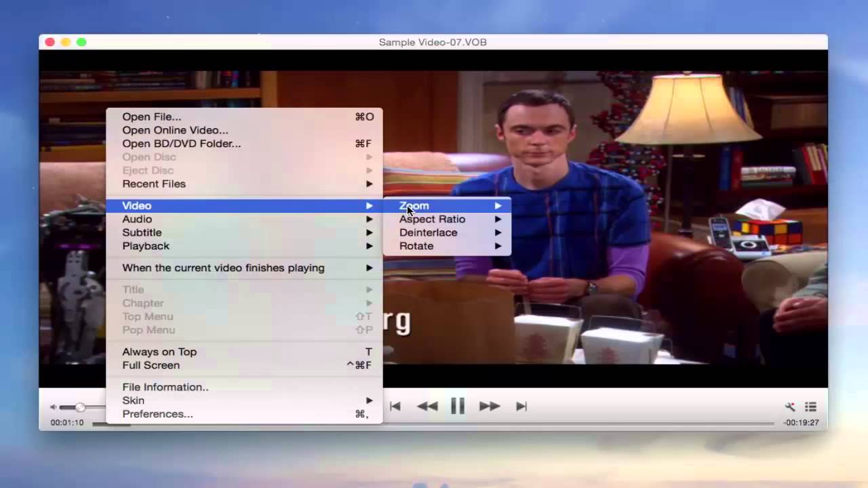Open the Video submenu
This screenshot has height=488, width=868.
[244, 205]
